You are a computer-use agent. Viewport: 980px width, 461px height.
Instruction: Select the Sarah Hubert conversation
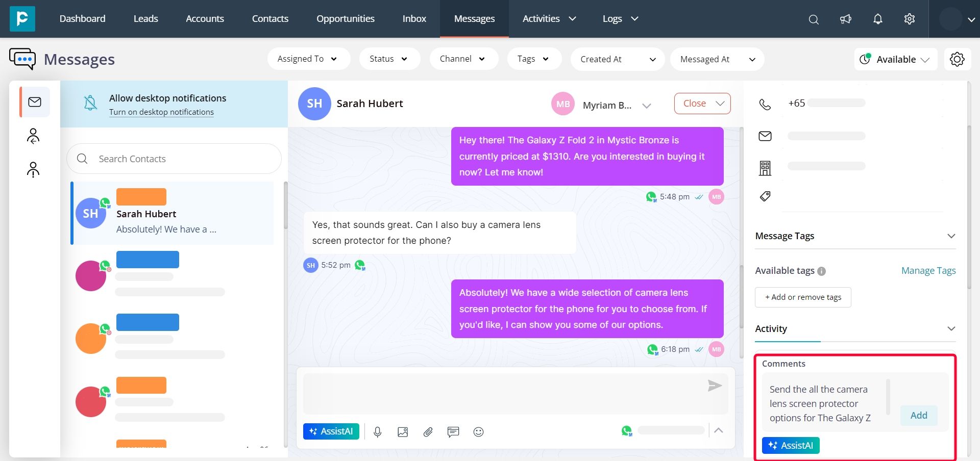pyautogui.click(x=173, y=213)
